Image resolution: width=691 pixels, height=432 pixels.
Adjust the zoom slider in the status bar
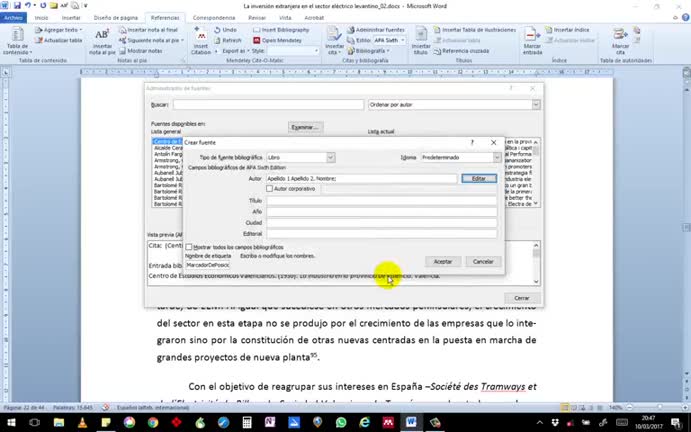pos(659,407)
